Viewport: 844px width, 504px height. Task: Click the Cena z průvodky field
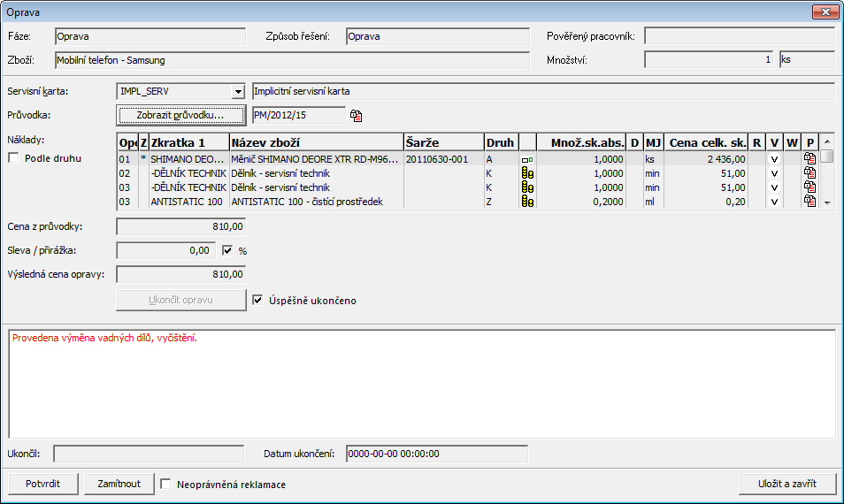click(180, 227)
